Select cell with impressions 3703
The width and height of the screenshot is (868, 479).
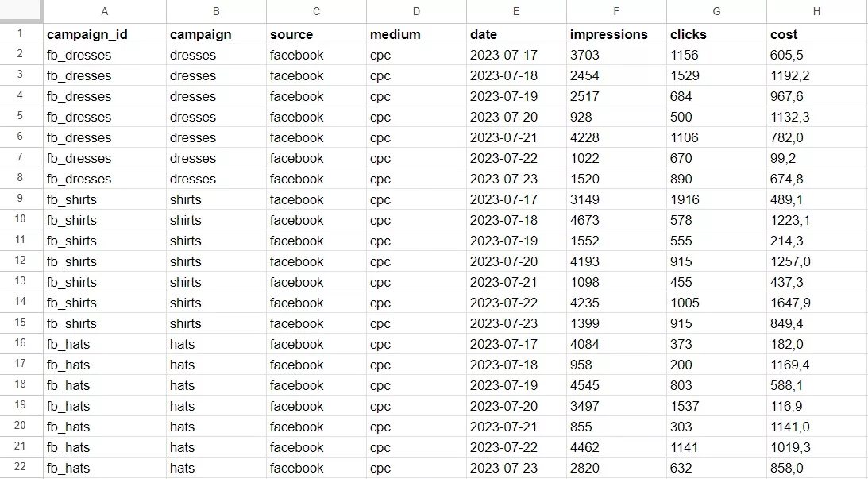(616, 55)
